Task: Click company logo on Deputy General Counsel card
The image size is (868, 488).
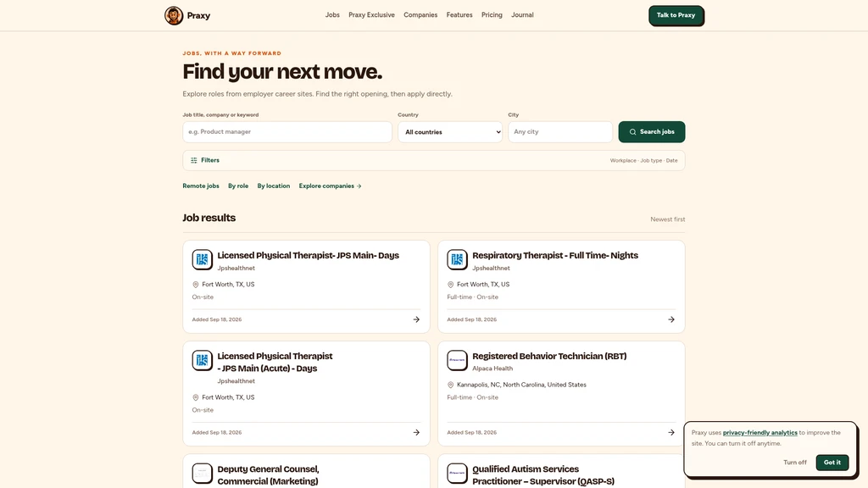Action: pyautogui.click(x=202, y=473)
